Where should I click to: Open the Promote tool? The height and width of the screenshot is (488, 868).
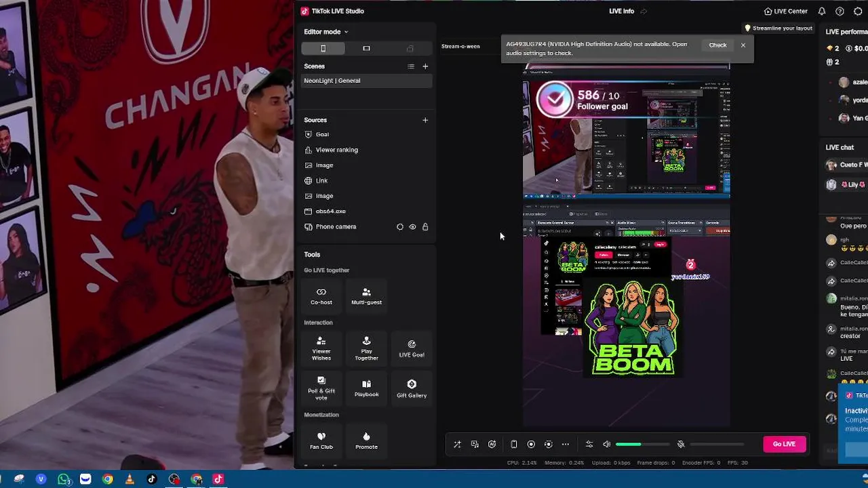[x=366, y=441]
